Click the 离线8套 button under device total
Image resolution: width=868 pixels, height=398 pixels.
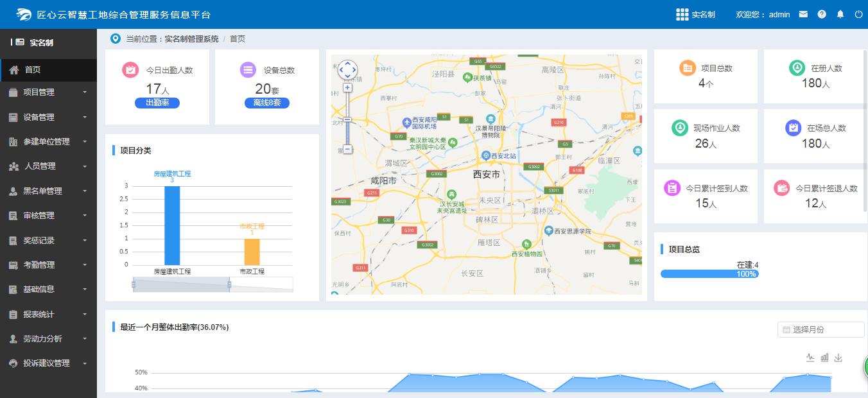[267, 103]
